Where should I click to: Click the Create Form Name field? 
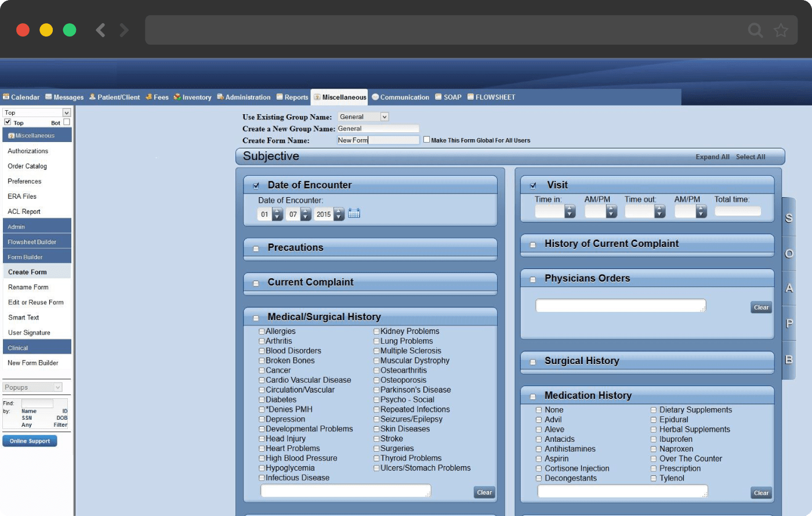coord(378,140)
